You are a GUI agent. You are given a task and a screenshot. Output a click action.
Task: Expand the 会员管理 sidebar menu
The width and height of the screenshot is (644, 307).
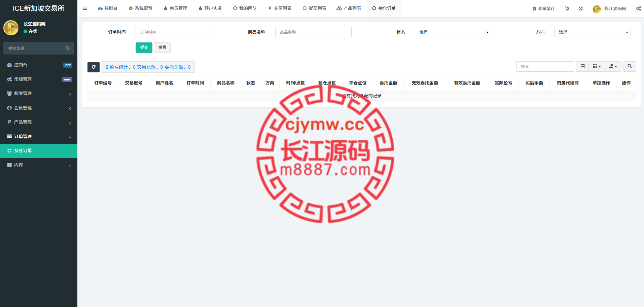point(39,108)
